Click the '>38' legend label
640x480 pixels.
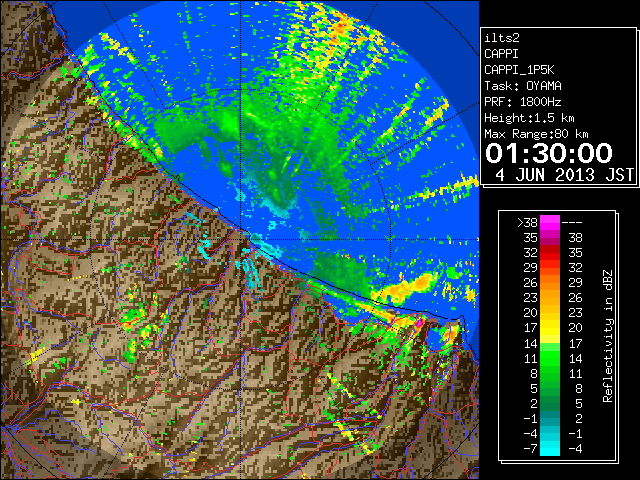527,223
